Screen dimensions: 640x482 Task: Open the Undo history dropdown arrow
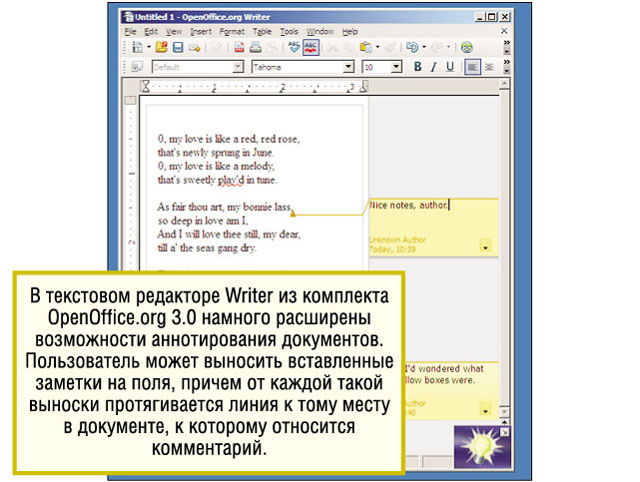pos(424,47)
